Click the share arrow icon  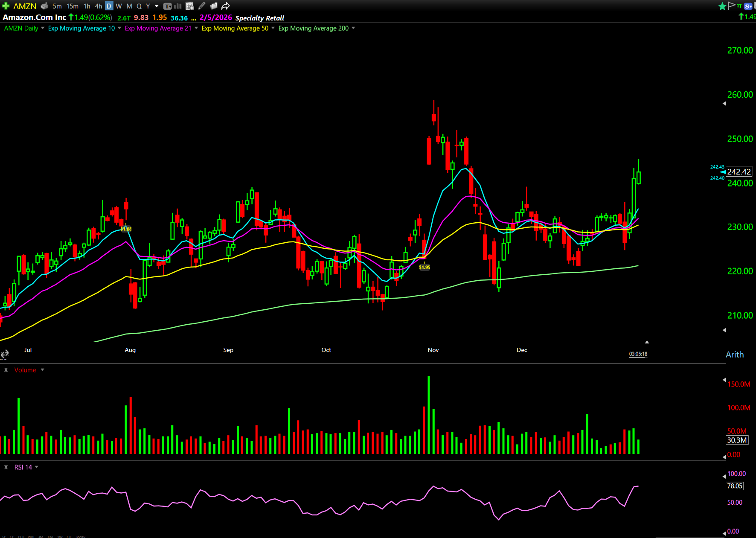(x=226, y=6)
